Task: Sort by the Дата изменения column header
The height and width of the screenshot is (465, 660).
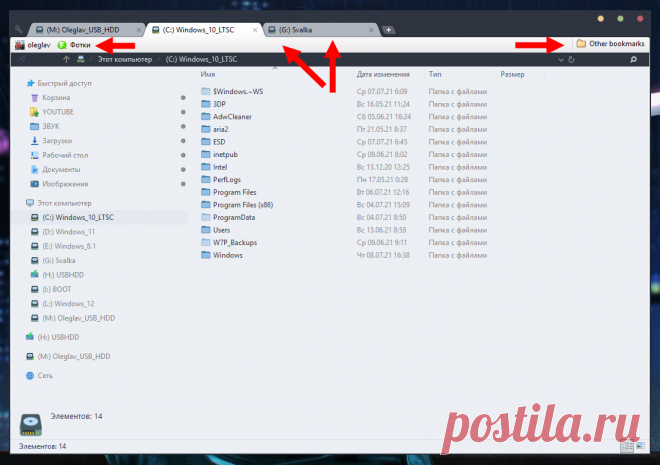Action: pos(383,74)
